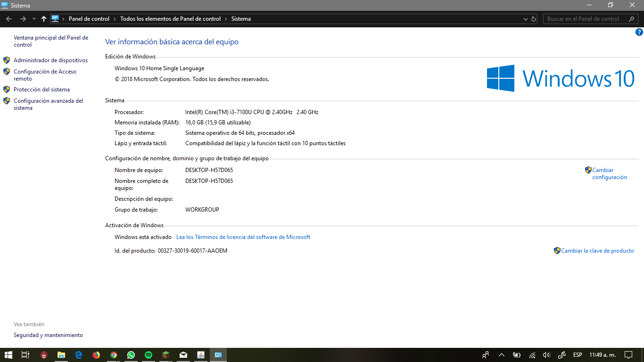Screen dimensions: 644x362
Task: Open the Java app on the taskbar
Action: point(201,355)
